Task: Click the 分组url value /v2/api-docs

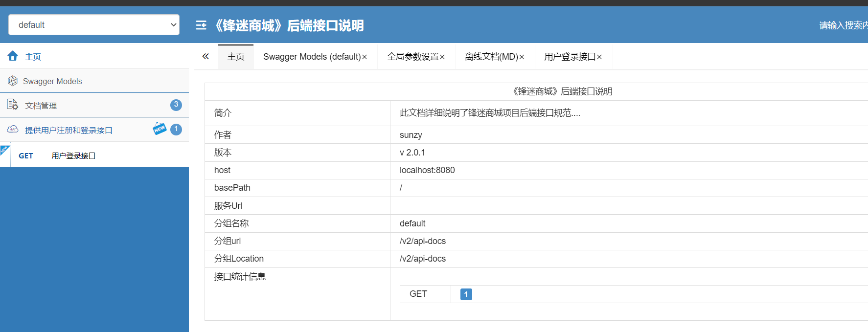Action: (423, 241)
